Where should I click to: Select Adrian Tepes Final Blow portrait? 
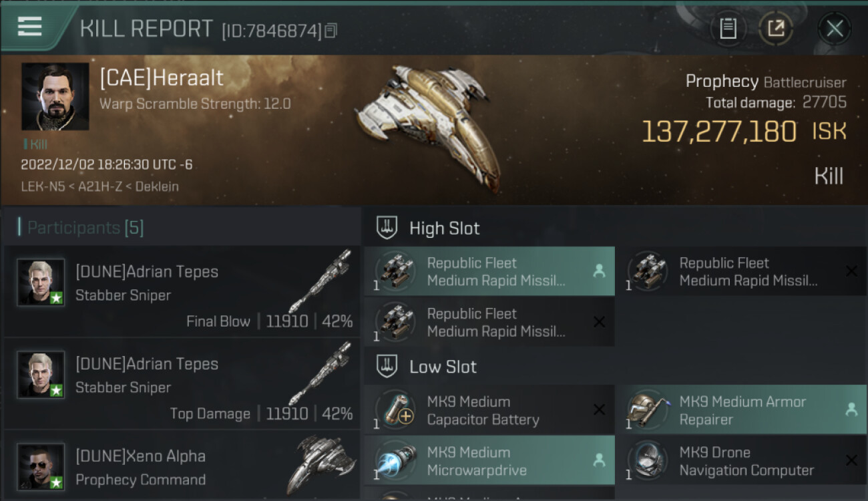tap(41, 282)
